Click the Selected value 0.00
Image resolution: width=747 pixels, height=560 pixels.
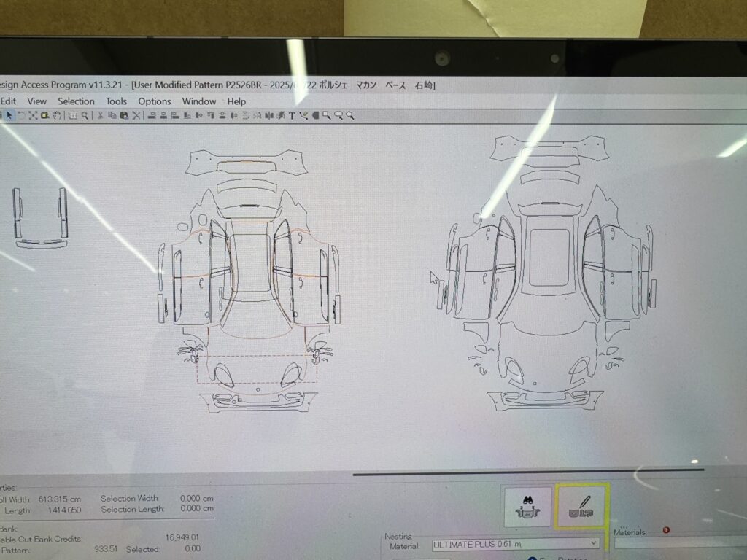193,548
